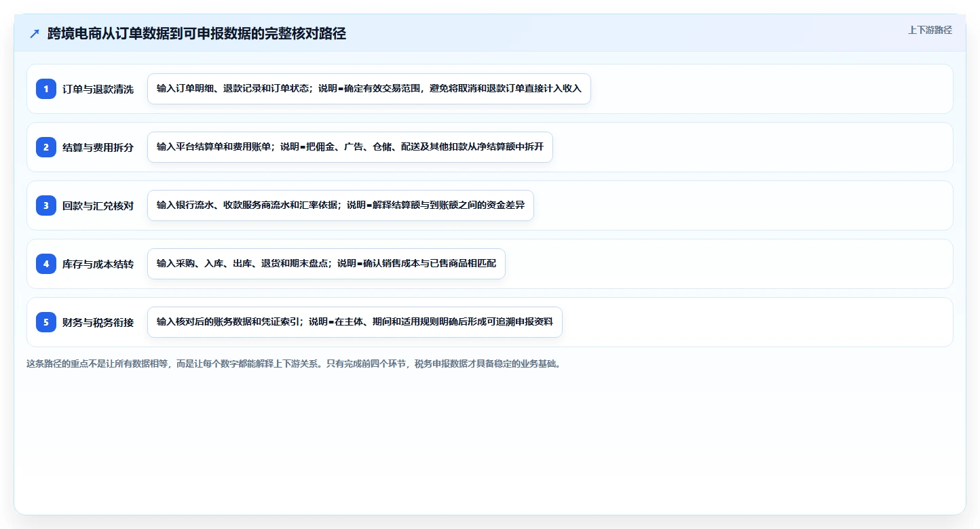The width and height of the screenshot is (980, 529).
Task: Select the step label 财务与税务衔接
Action: (x=98, y=322)
